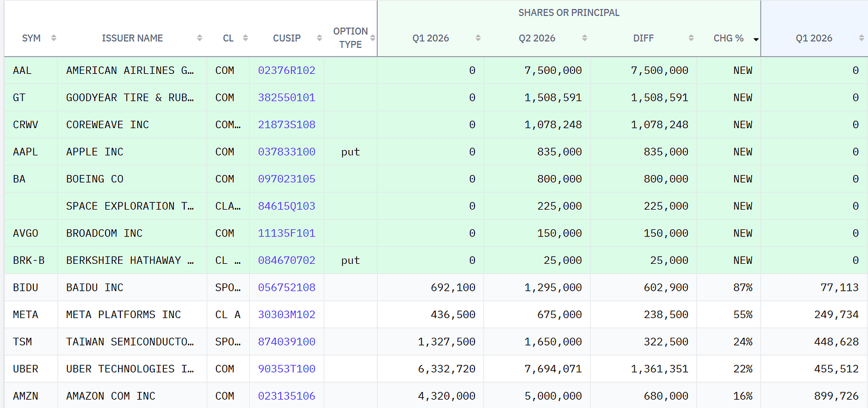Open Uber CUSIP 90353T100
This screenshot has width=868, height=408.
(287, 369)
